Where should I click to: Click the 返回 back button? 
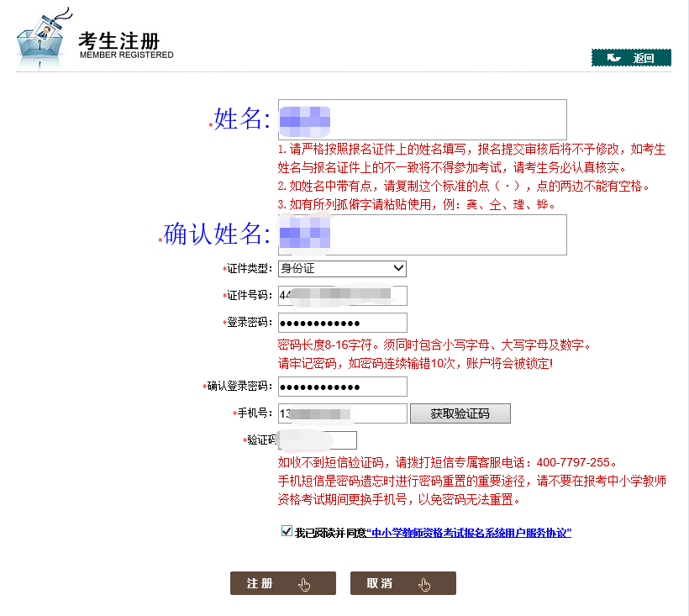pyautogui.click(x=631, y=58)
